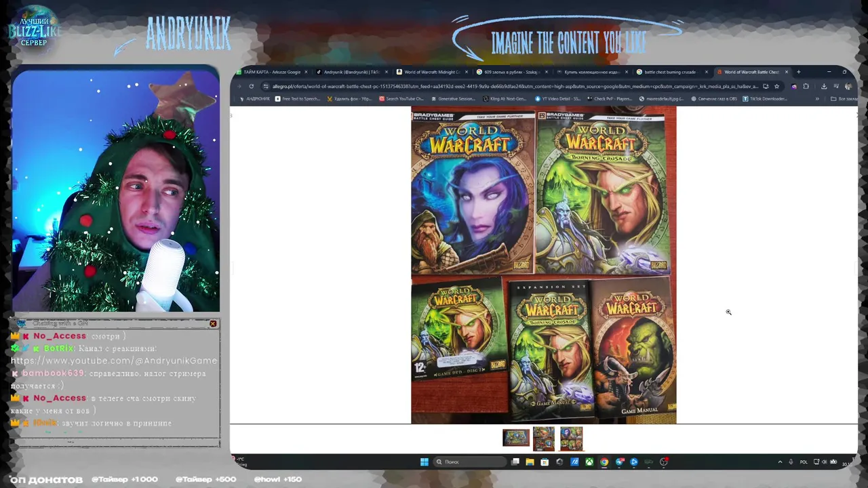Switch the POL keyboard language
Viewport: 868px width, 488px height.
point(804,462)
